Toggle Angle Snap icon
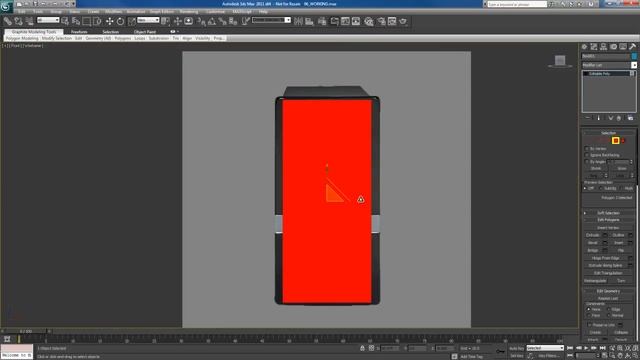Viewport: 640px width, 360px height. click(x=212, y=21)
